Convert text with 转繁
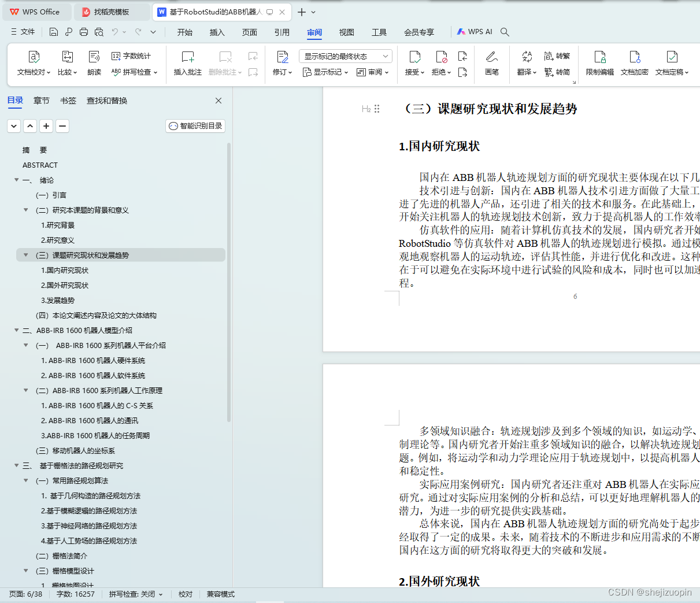Image resolution: width=700 pixels, height=603 pixels. [557, 56]
